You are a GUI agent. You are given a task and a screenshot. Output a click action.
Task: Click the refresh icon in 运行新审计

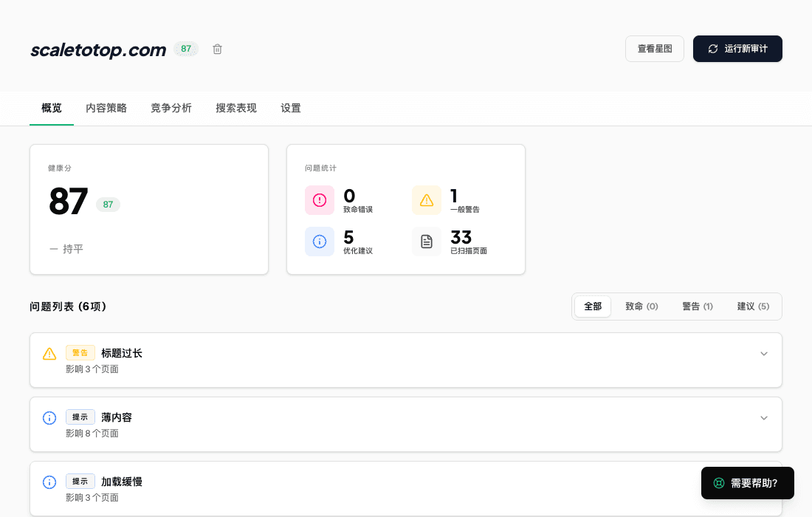click(713, 49)
